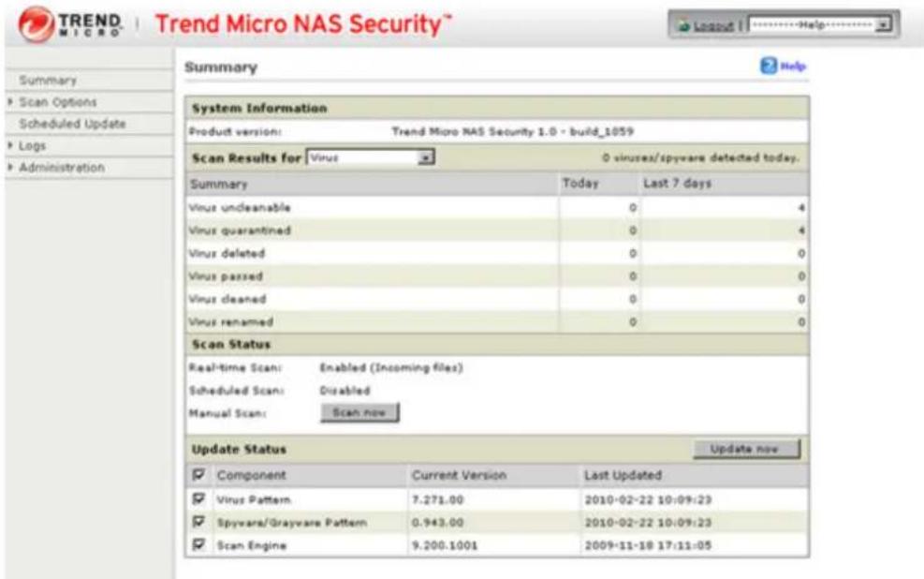Open the Scan Results for Virus dropdown
Screen dimensions: 924x579
pyautogui.click(x=371, y=157)
